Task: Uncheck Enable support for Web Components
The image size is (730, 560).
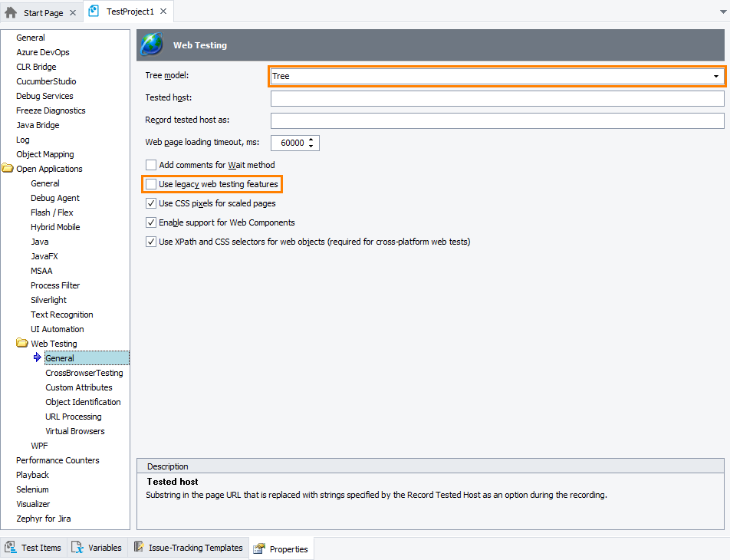Action: click(151, 221)
